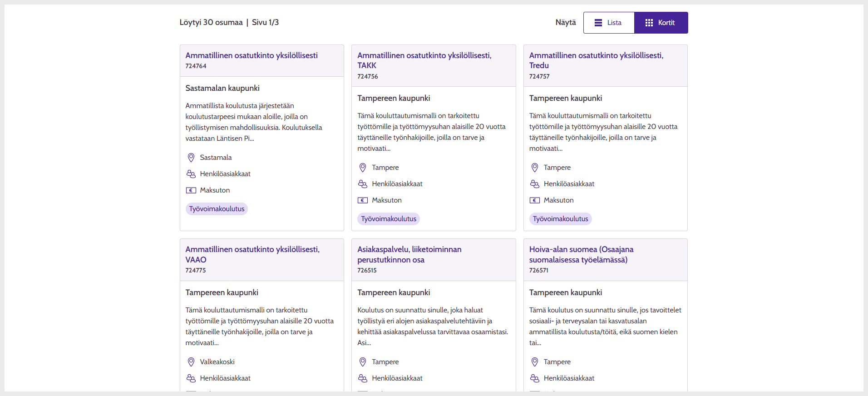Click 'Maksuton' in the Sastamalan kaupunki card

[215, 190]
